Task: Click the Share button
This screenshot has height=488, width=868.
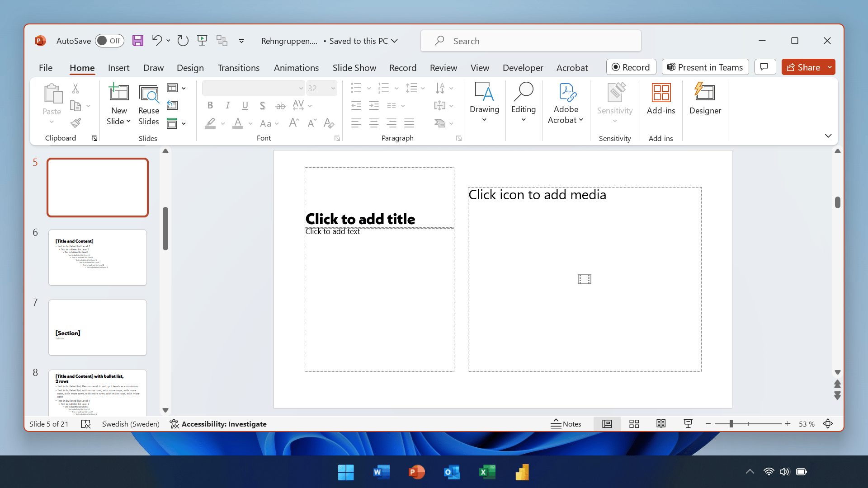Action: click(x=803, y=67)
